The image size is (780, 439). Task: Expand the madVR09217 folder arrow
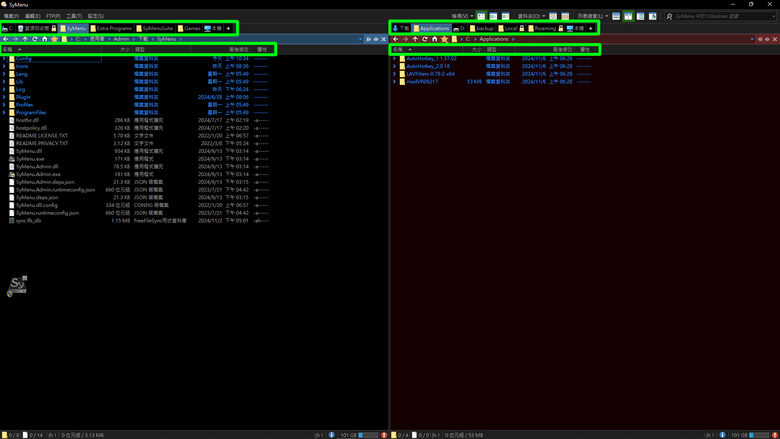394,82
